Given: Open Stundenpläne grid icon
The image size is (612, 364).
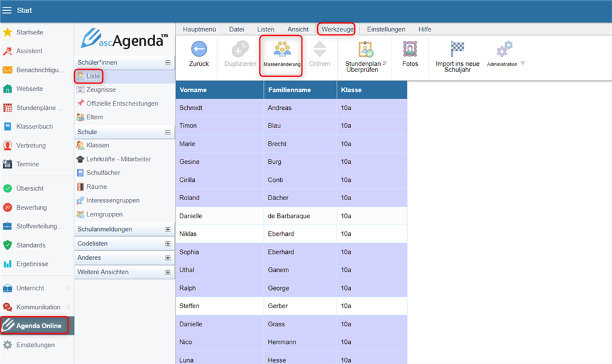Looking at the screenshot, I should pos(8,107).
